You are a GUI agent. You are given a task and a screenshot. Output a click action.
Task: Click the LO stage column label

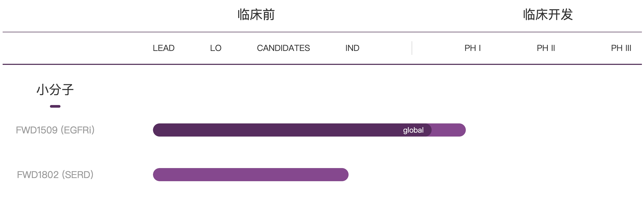[x=216, y=48]
